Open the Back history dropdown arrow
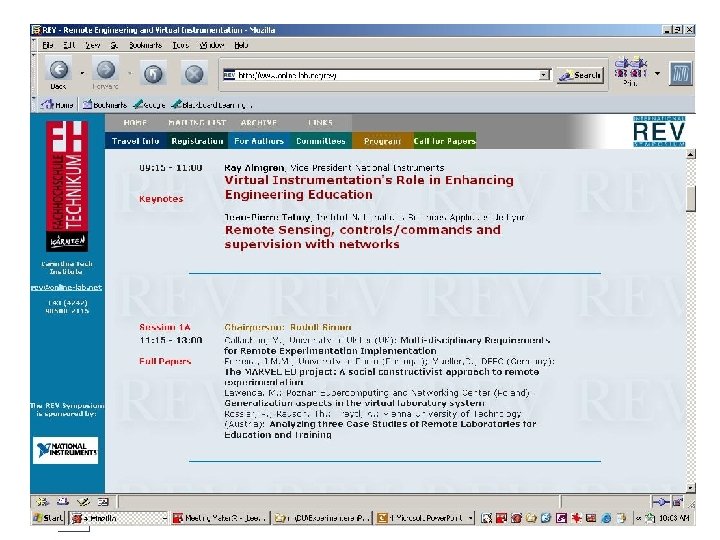 [x=82, y=73]
